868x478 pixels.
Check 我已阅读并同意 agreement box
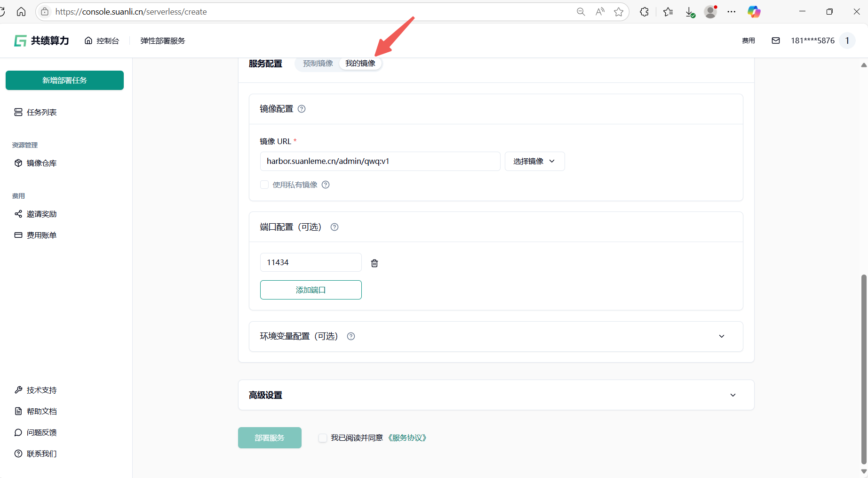(323, 438)
